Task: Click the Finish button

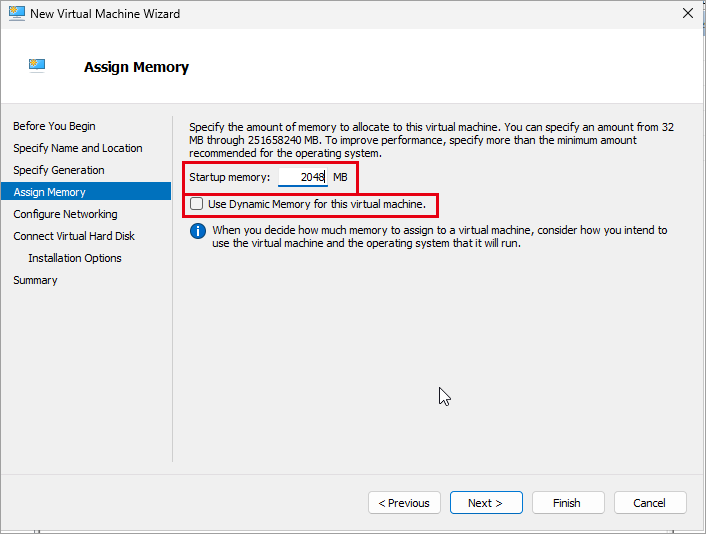Action: (x=568, y=503)
